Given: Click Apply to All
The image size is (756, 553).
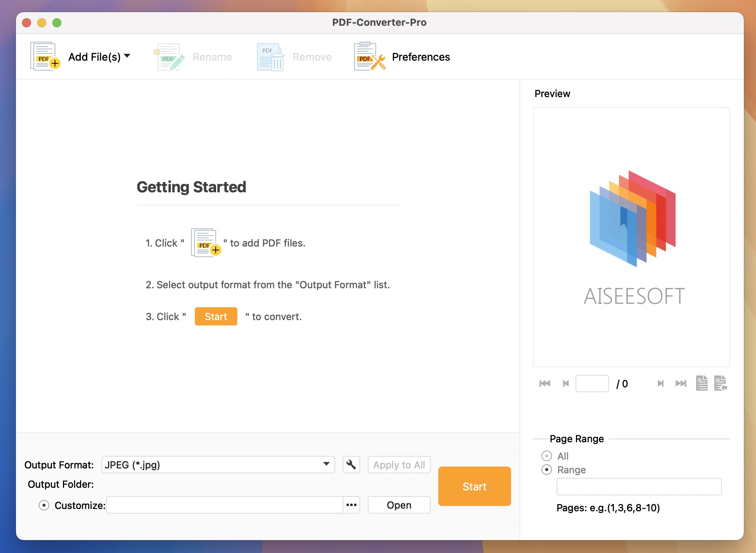Looking at the screenshot, I should tap(398, 465).
